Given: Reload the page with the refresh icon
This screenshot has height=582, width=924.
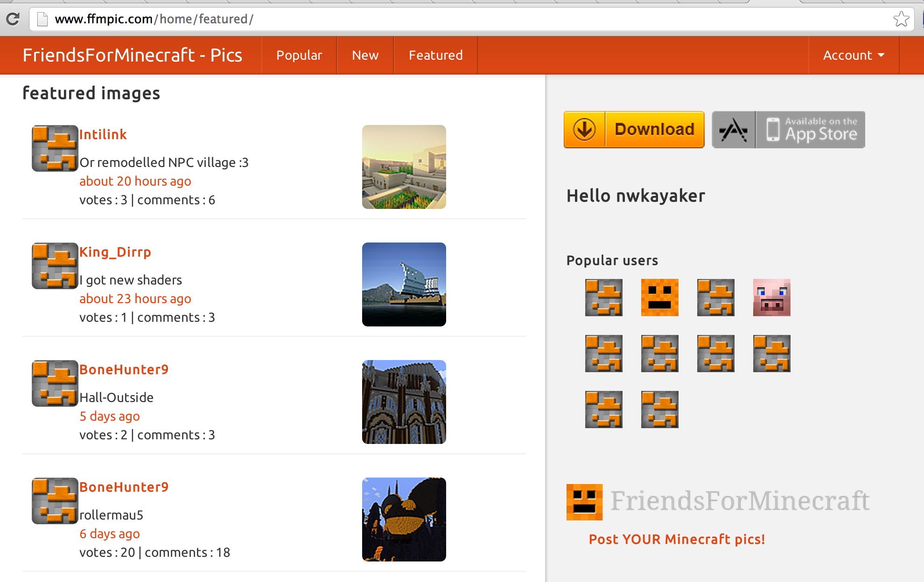Looking at the screenshot, I should pyautogui.click(x=13, y=19).
